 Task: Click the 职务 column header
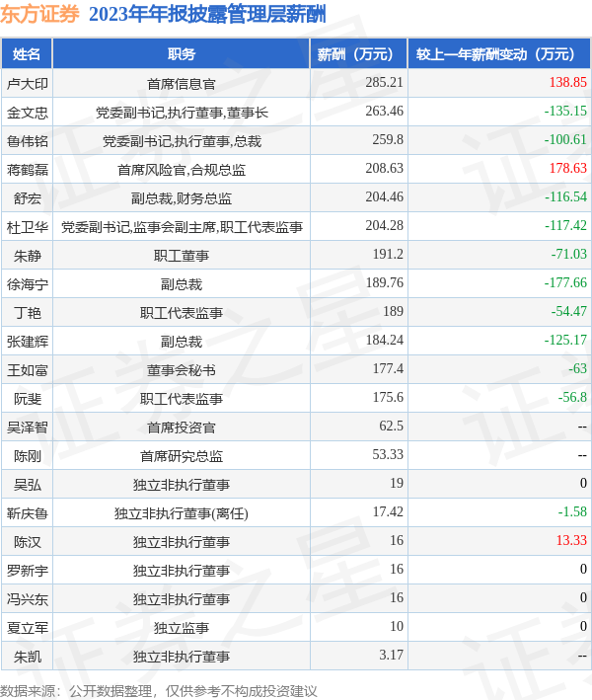[182, 54]
